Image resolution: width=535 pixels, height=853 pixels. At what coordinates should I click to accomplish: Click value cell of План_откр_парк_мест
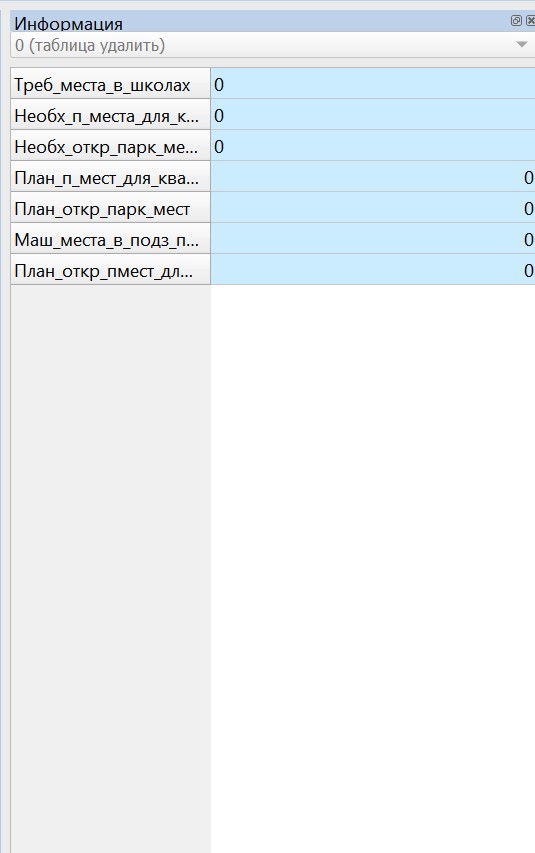(373, 208)
